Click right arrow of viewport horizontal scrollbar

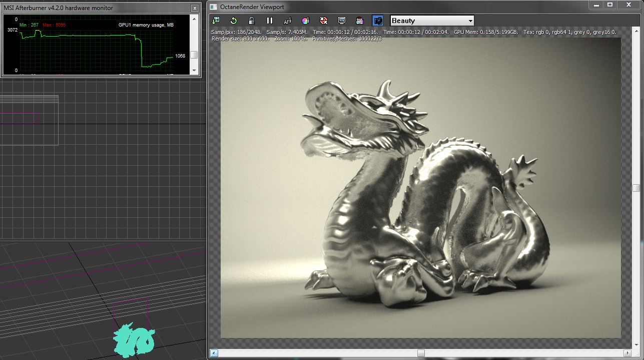628,353
